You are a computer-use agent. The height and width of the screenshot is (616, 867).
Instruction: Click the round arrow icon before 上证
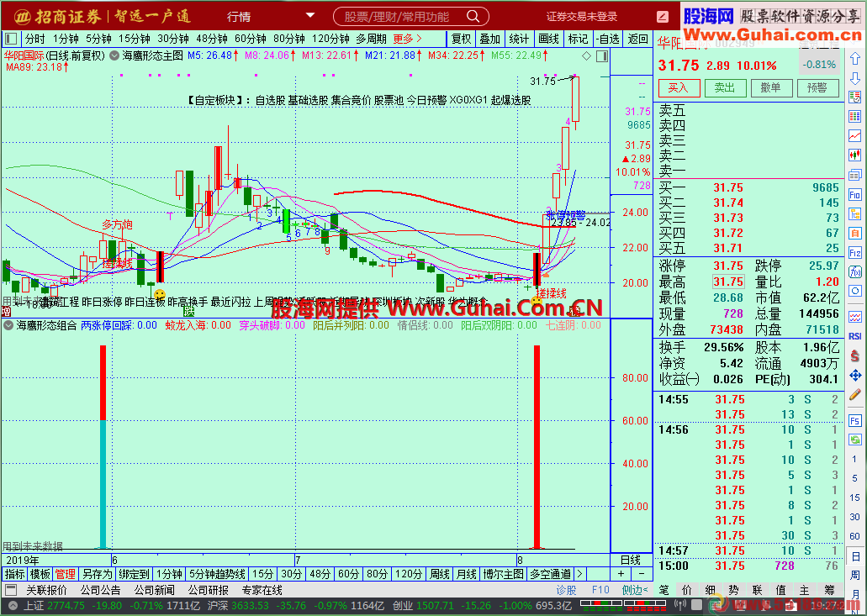pos(13,606)
